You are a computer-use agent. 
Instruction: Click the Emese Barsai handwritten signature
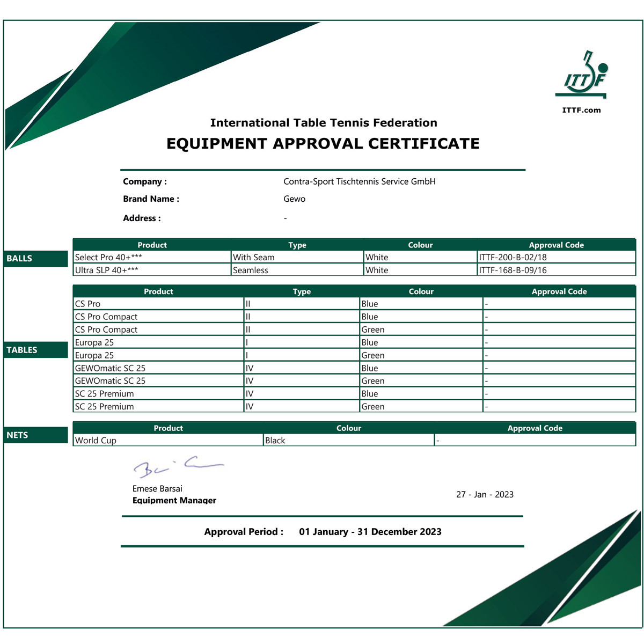coord(177,466)
